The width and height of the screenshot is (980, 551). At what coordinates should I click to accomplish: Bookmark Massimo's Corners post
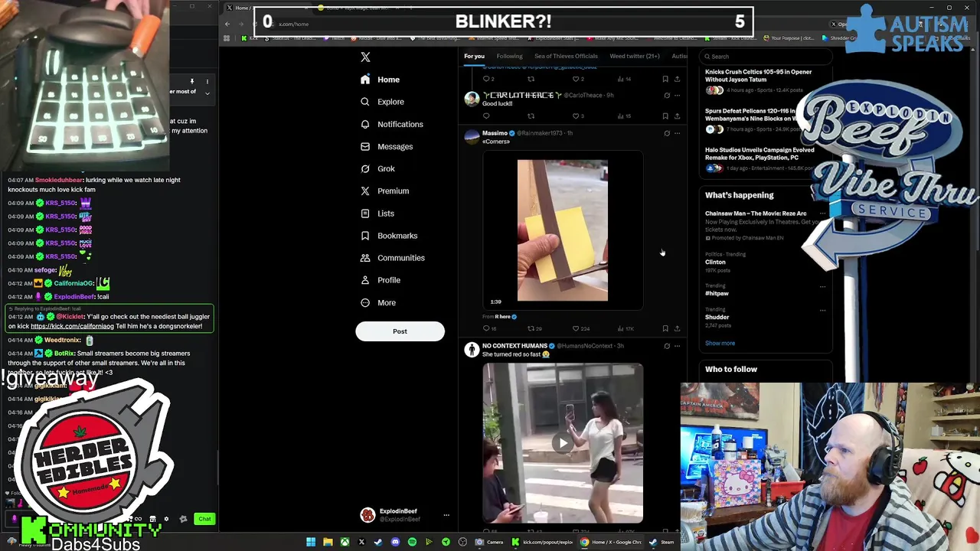click(x=665, y=329)
